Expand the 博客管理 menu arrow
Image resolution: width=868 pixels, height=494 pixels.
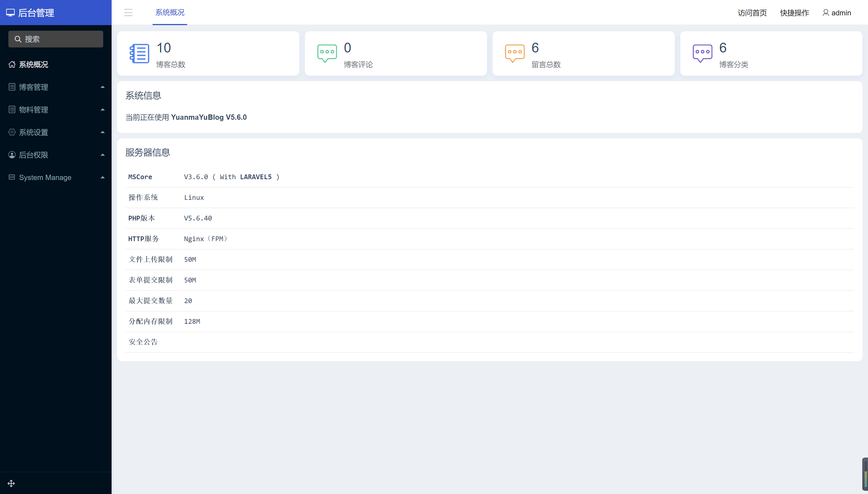coord(102,87)
